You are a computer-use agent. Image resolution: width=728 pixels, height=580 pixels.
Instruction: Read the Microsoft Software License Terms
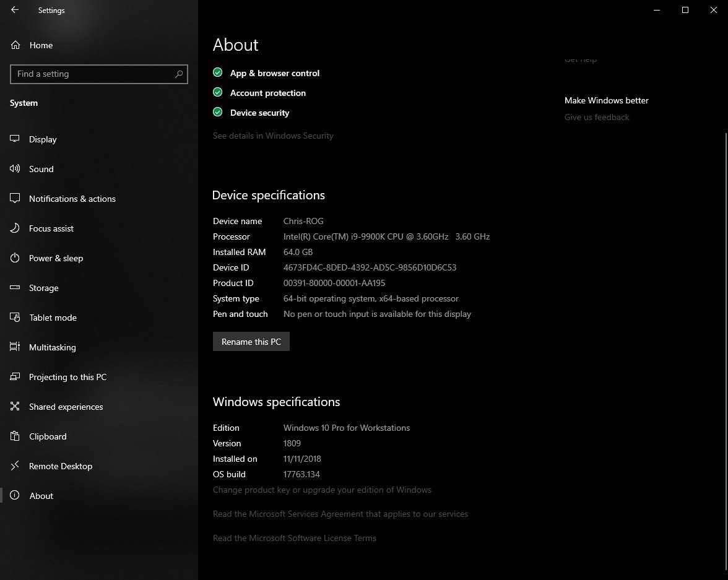pos(295,538)
